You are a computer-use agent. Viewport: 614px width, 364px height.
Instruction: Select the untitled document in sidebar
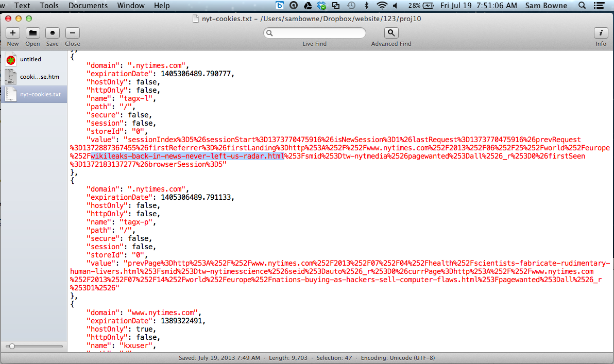coord(30,59)
